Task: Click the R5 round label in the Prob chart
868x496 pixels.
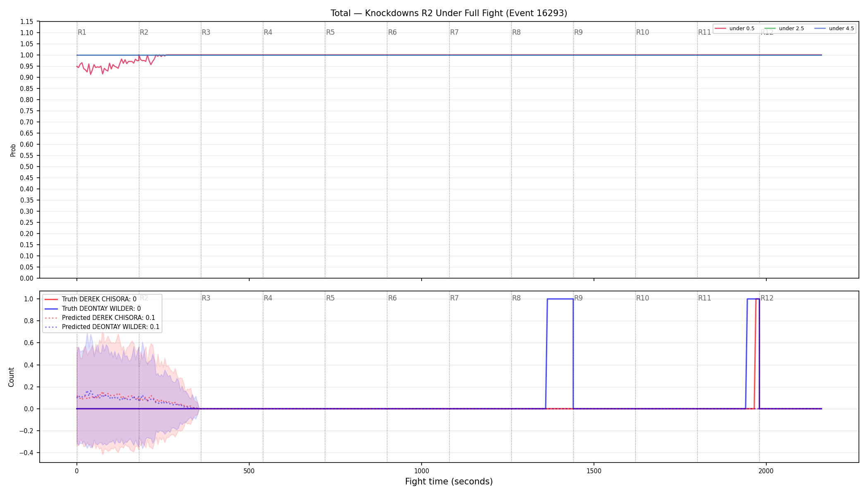Action: point(330,32)
